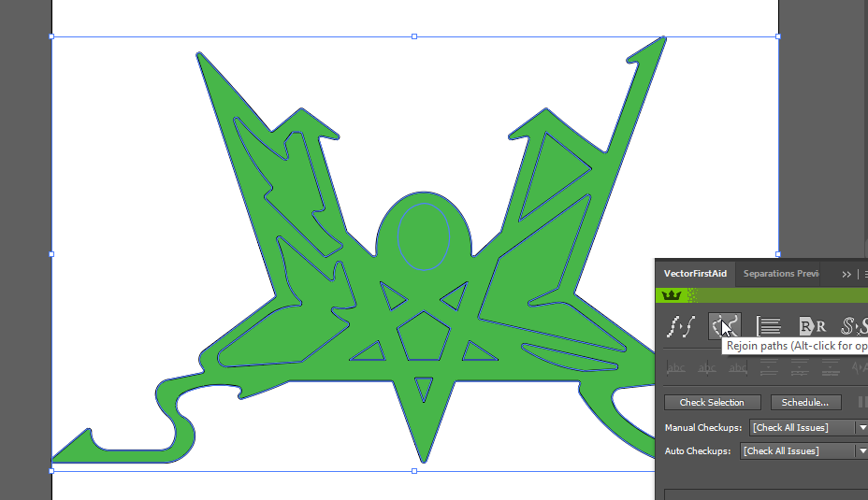Screen dimensions: 868x500
Task: Switch to the VectorFirstAid tab
Action: (x=695, y=273)
